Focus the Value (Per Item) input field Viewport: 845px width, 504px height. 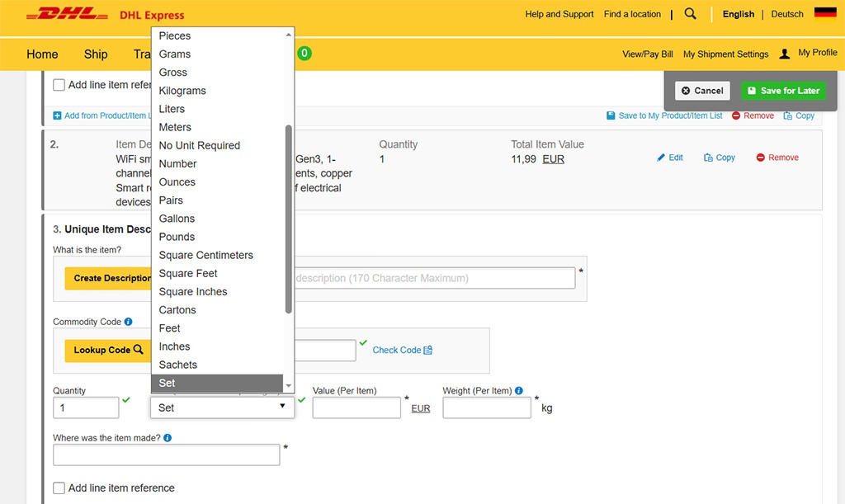point(356,407)
